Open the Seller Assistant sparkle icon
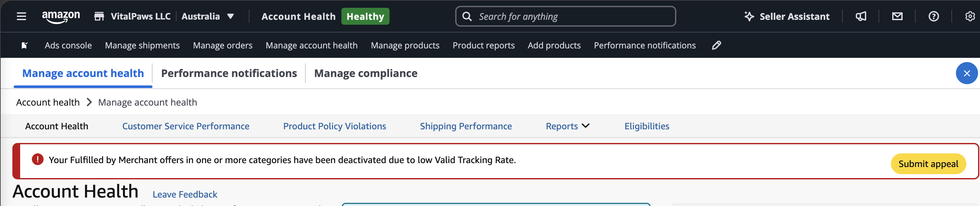This screenshot has height=206, width=980. tap(749, 16)
